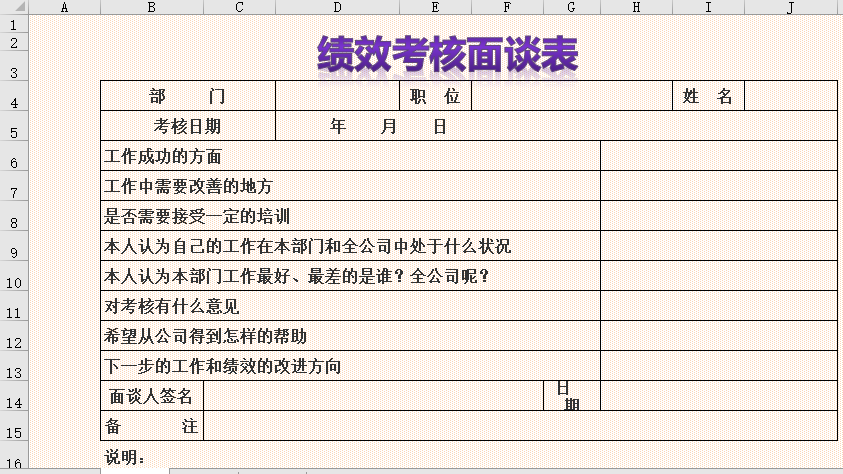843x474 pixels.
Task: Click the select-all corner of the sheet
Action: click(x=13, y=7)
